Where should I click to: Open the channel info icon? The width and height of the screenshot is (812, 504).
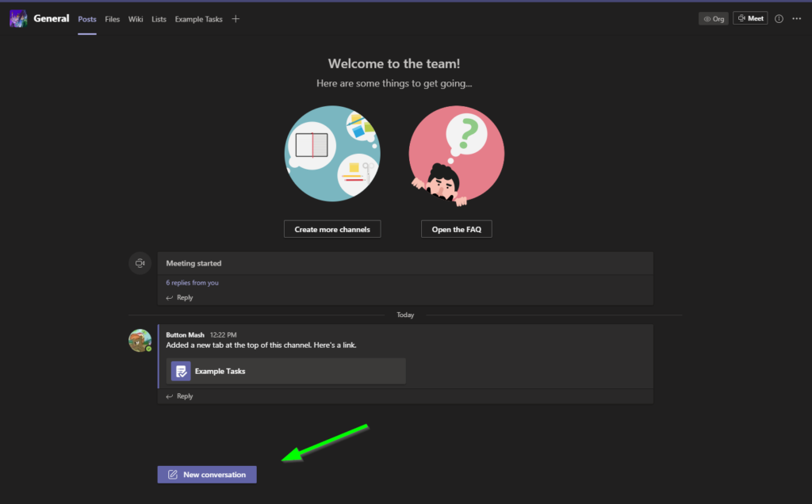779,19
